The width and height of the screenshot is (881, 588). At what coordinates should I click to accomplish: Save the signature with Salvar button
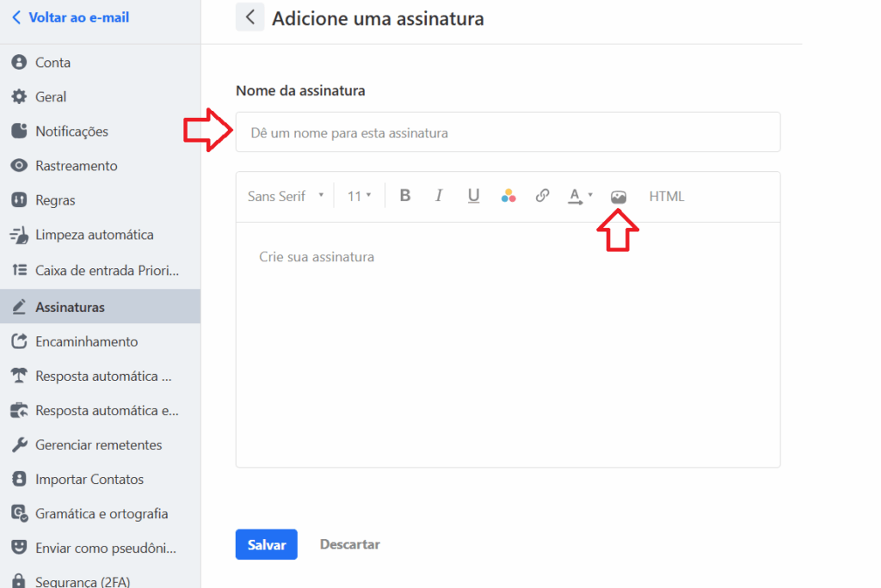click(x=266, y=544)
